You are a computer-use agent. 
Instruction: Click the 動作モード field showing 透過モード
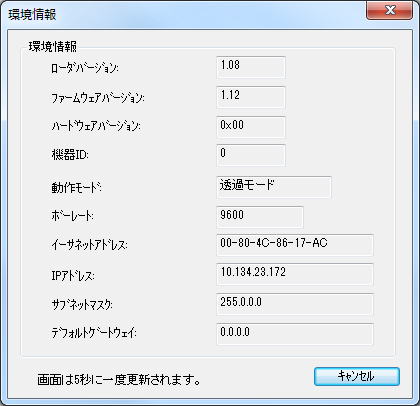coord(274,187)
